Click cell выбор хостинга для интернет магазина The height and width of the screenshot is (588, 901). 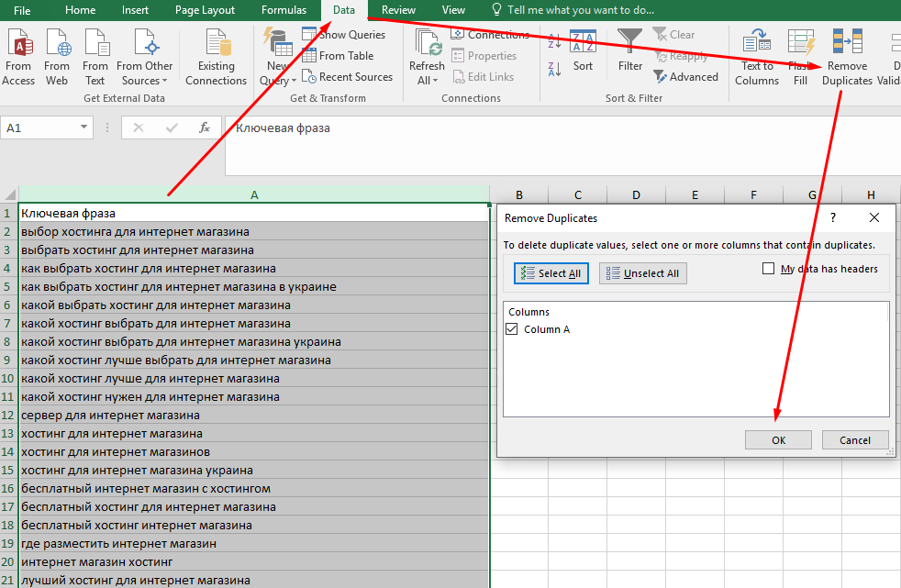254,231
